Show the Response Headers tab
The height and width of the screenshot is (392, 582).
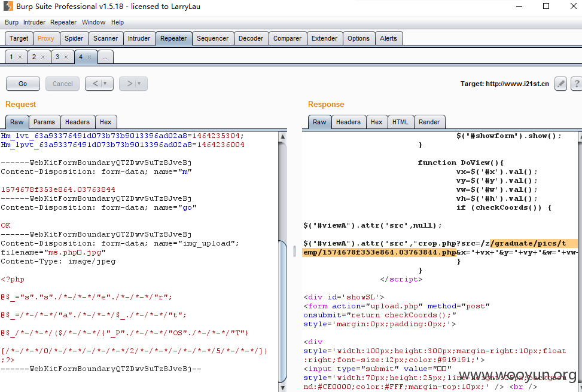pos(348,122)
